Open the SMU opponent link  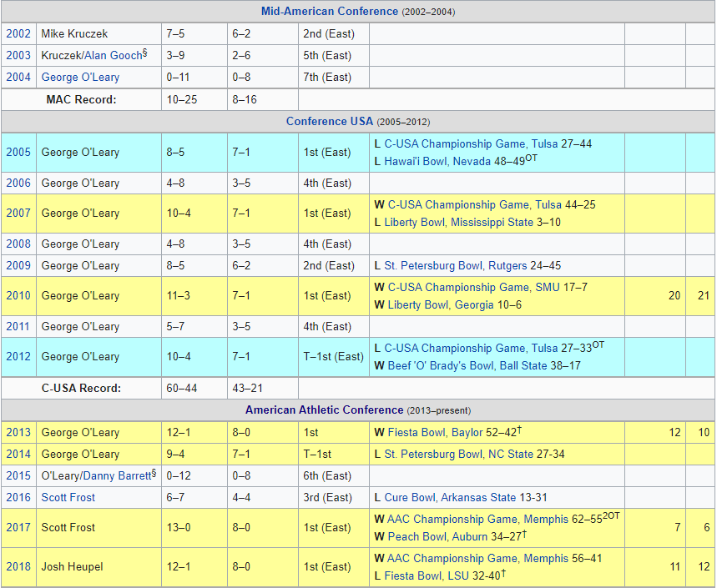pos(548,288)
